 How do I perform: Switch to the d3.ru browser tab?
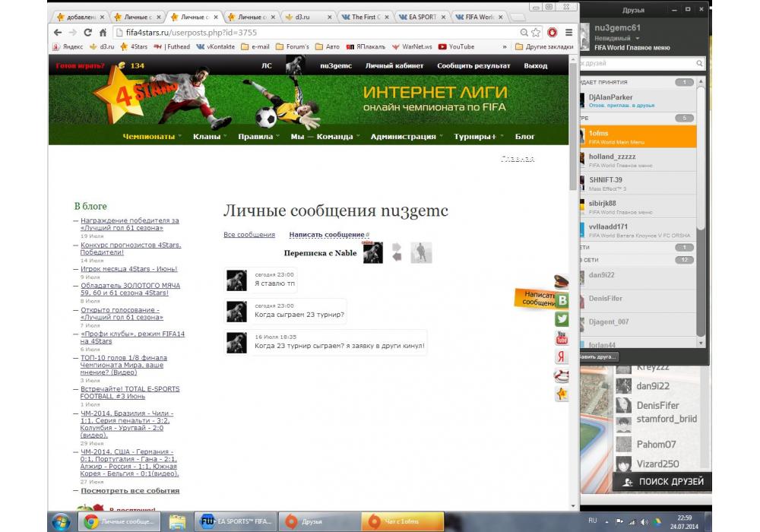pyautogui.click(x=304, y=17)
